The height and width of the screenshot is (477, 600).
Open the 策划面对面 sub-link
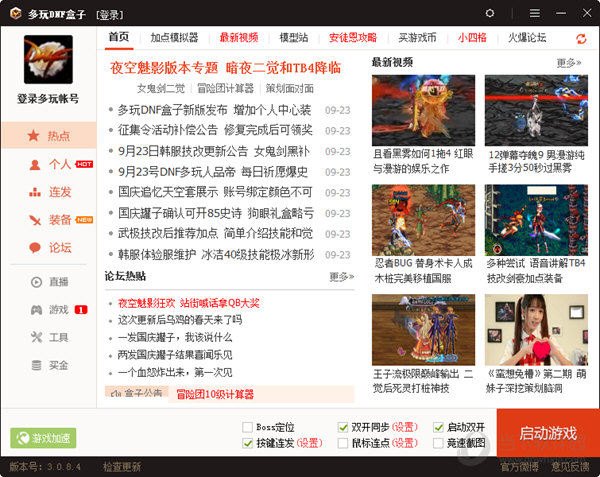pos(290,88)
